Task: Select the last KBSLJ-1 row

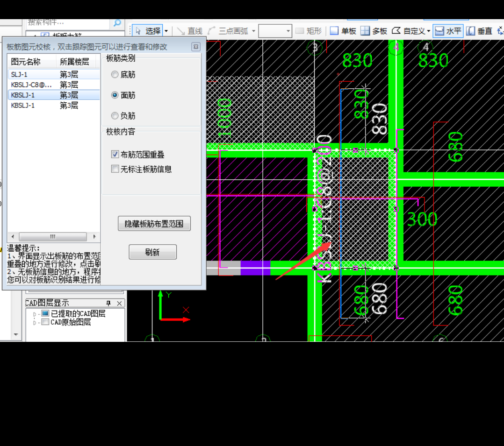Action: coord(54,106)
